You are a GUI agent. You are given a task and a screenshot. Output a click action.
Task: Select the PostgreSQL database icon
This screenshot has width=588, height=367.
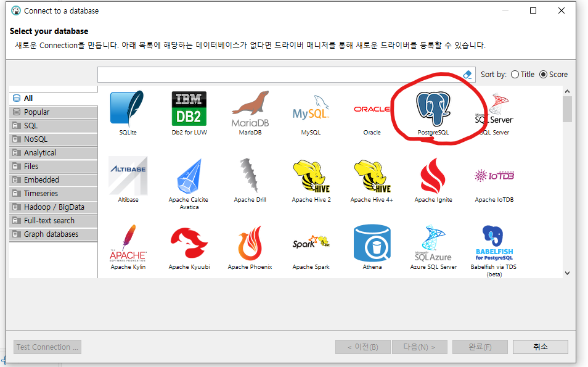click(433, 110)
